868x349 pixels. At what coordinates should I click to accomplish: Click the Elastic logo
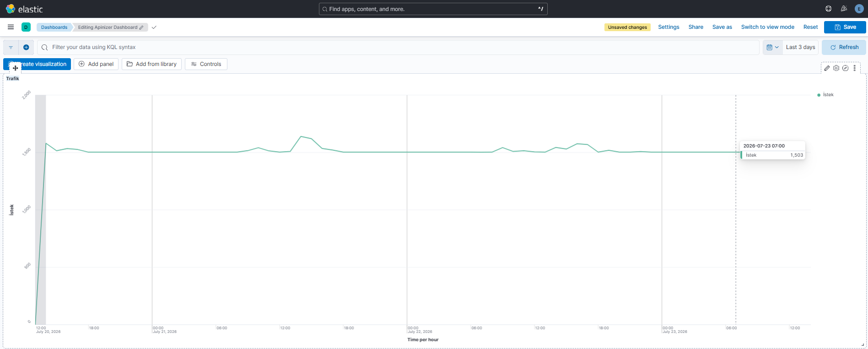click(24, 9)
